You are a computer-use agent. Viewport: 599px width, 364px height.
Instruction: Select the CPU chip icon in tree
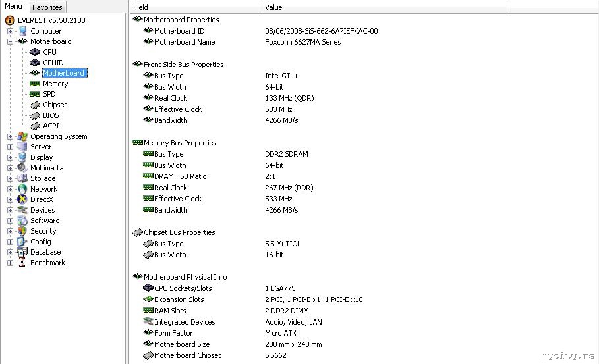(x=35, y=52)
